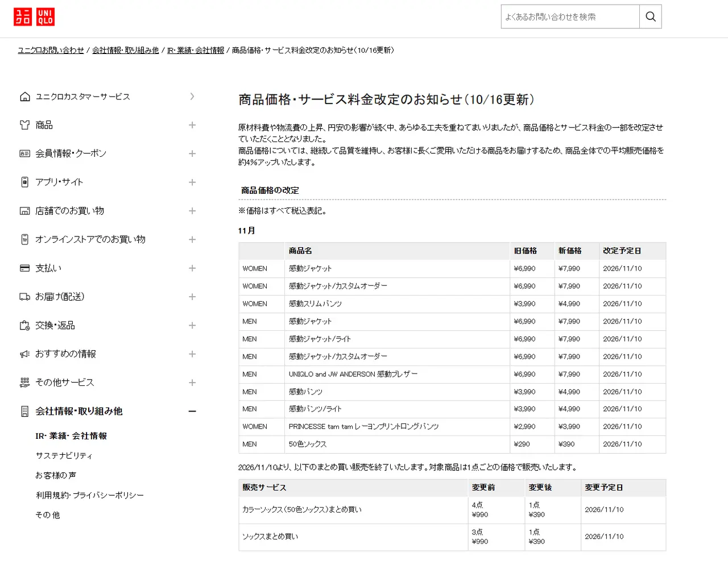Click the house icon beside ユニクロカスタマーサービス
The width and height of the screenshot is (728, 561).
tap(25, 97)
